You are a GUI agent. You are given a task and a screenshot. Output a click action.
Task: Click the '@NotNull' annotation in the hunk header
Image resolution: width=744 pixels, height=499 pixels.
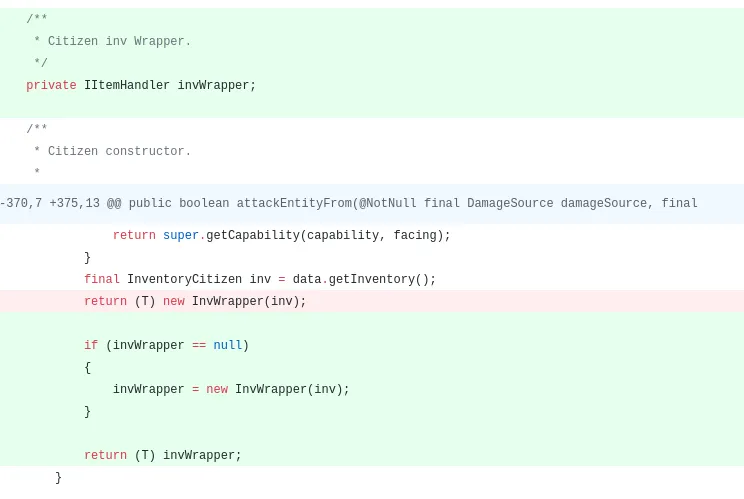[388, 203]
